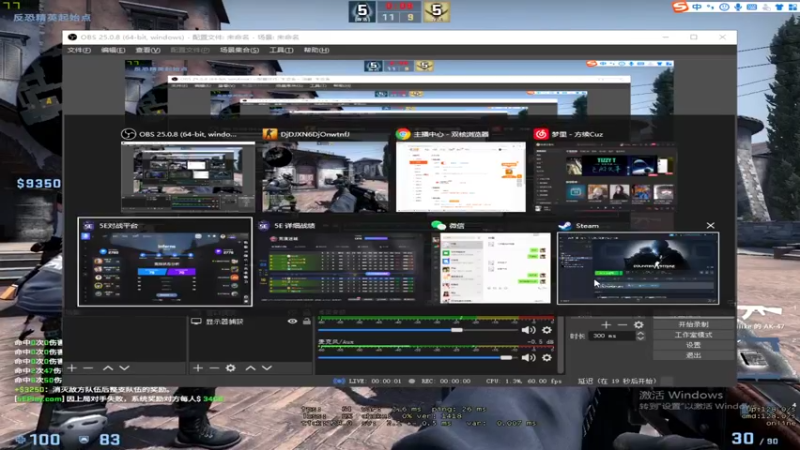800x450 pixels.
Task: Remove the selected source with minus icon
Action: 214,368
